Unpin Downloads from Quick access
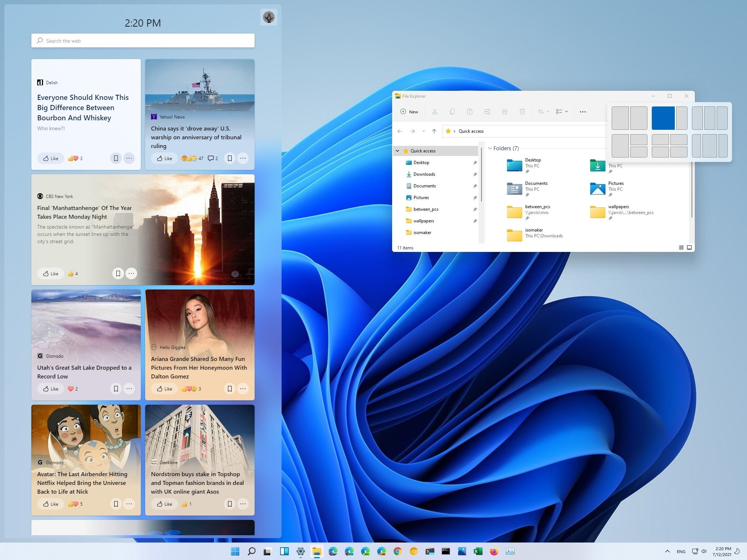 pos(475,174)
